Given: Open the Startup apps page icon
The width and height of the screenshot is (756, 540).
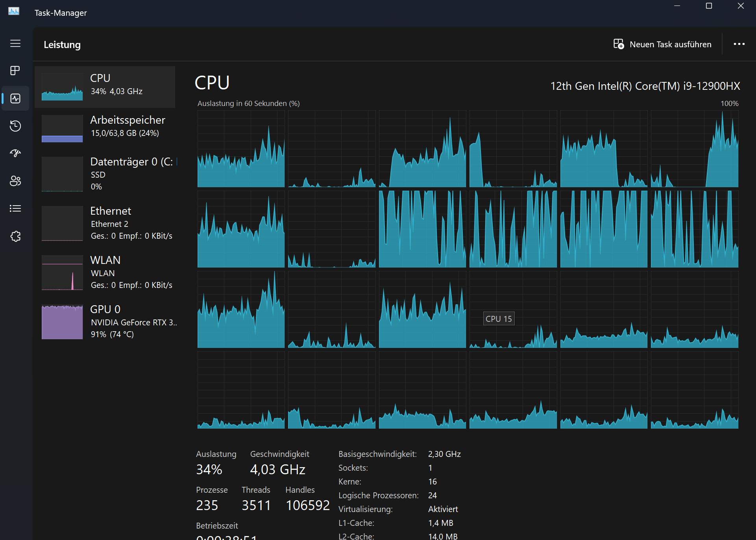Looking at the screenshot, I should (15, 153).
